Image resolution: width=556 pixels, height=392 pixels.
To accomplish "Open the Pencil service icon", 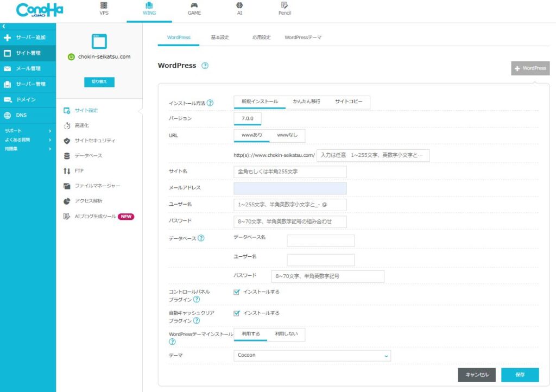I will coord(285,5).
